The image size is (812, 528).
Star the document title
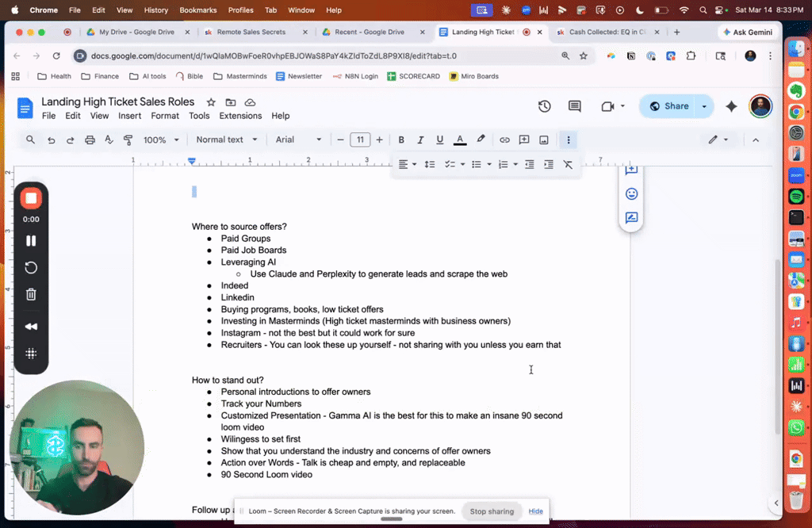click(211, 102)
